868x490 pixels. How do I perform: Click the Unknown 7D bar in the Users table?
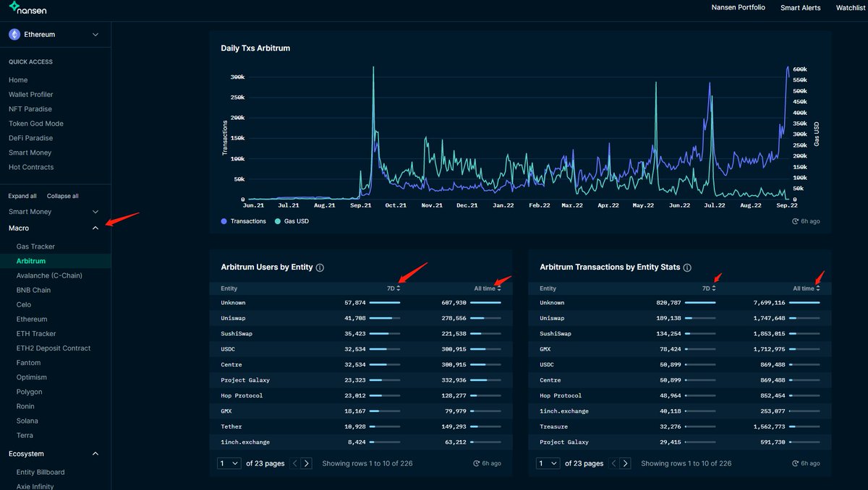click(x=385, y=303)
